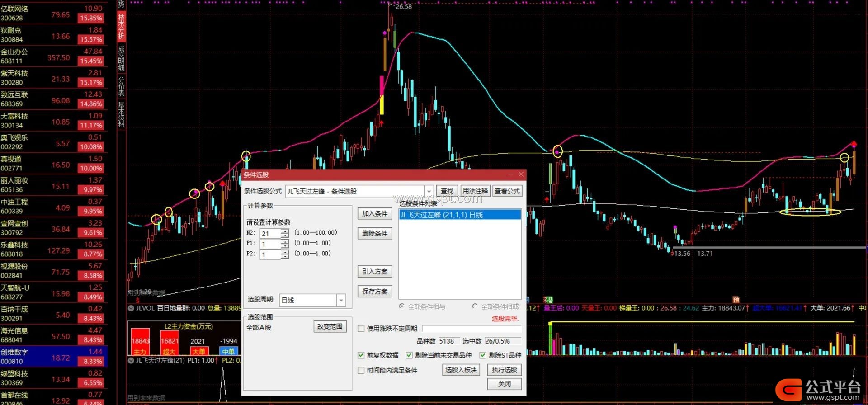Click the 查找 button
Viewport: 868px width, 405px height.
(447, 191)
